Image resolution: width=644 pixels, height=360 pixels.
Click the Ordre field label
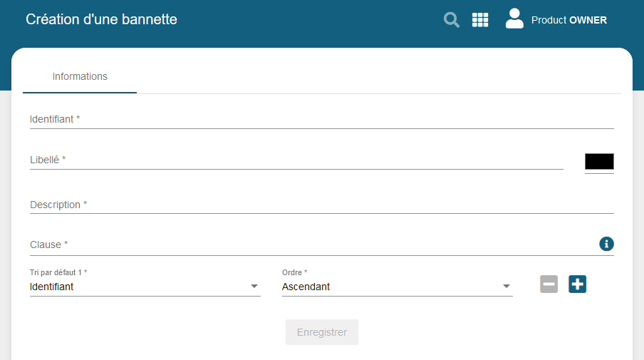click(294, 272)
